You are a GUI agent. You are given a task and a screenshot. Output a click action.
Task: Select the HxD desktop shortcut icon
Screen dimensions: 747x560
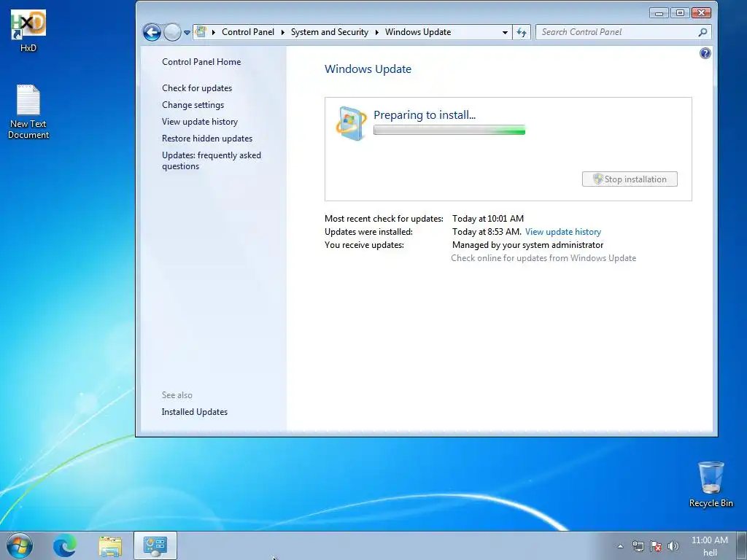pyautogui.click(x=28, y=31)
